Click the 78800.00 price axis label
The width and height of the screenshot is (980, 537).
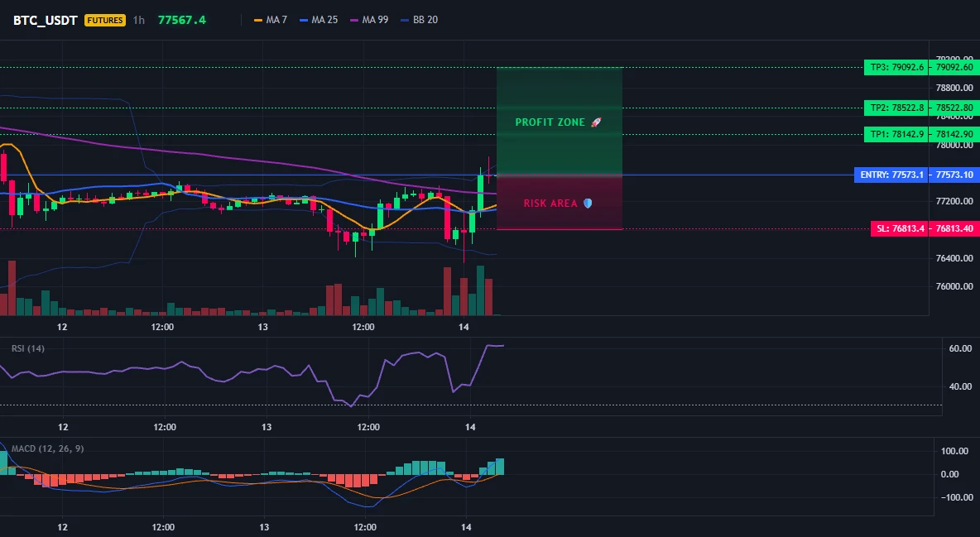[954, 88]
